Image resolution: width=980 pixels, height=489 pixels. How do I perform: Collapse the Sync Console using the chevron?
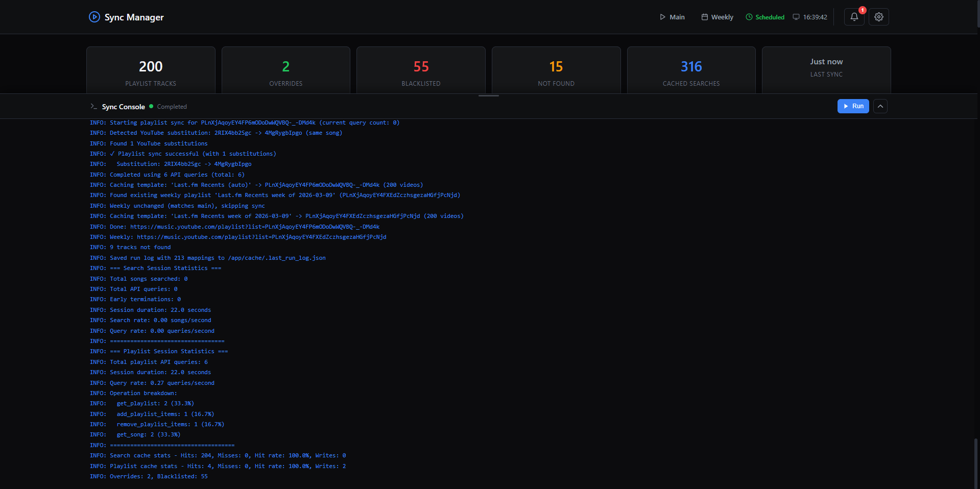880,106
